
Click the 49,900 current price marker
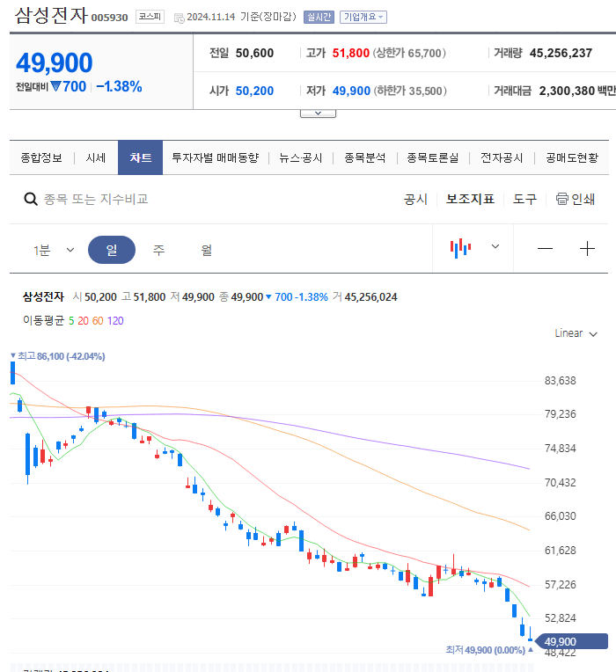572,641
